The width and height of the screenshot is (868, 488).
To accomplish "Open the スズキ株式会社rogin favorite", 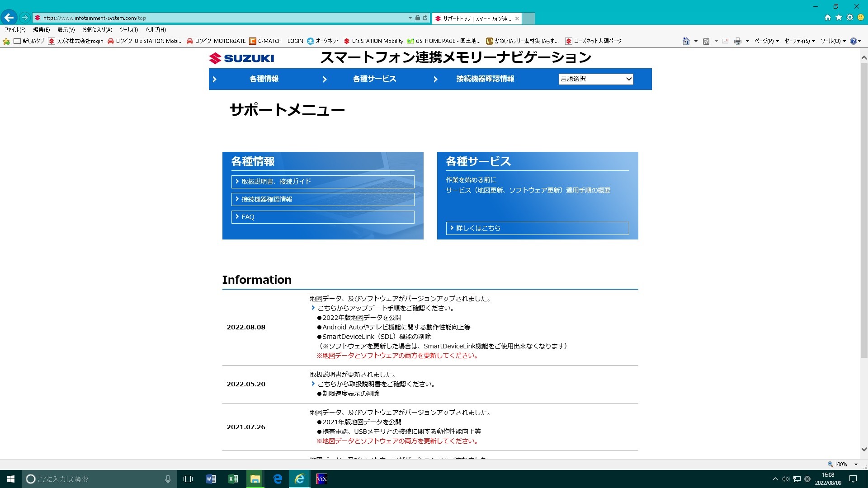I will pyautogui.click(x=76, y=41).
